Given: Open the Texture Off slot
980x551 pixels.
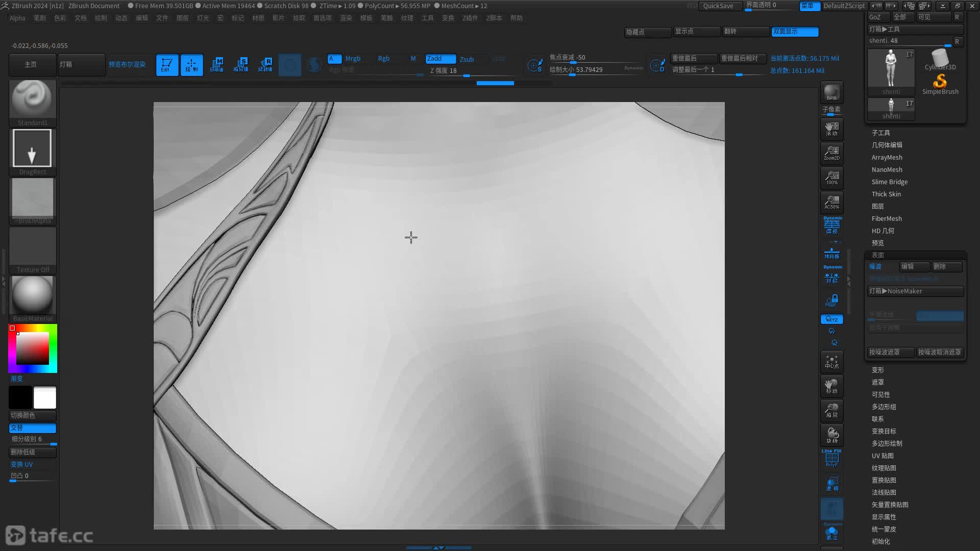Looking at the screenshot, I should click(32, 250).
